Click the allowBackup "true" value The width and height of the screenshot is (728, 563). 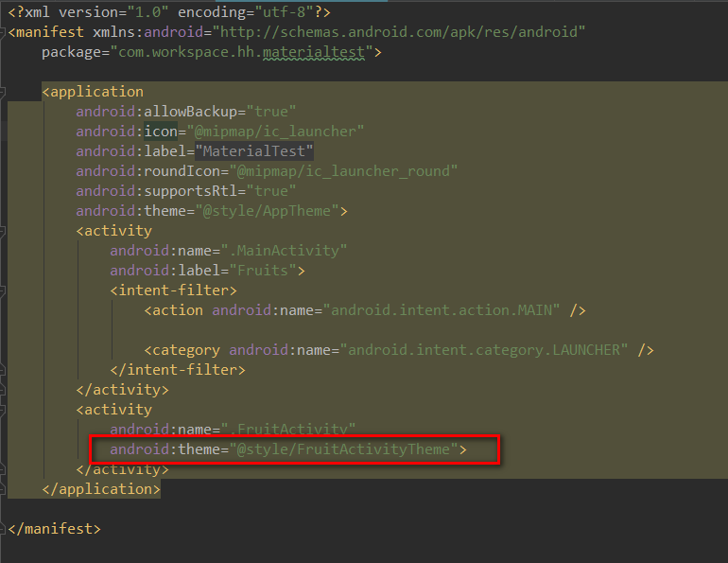tap(271, 112)
